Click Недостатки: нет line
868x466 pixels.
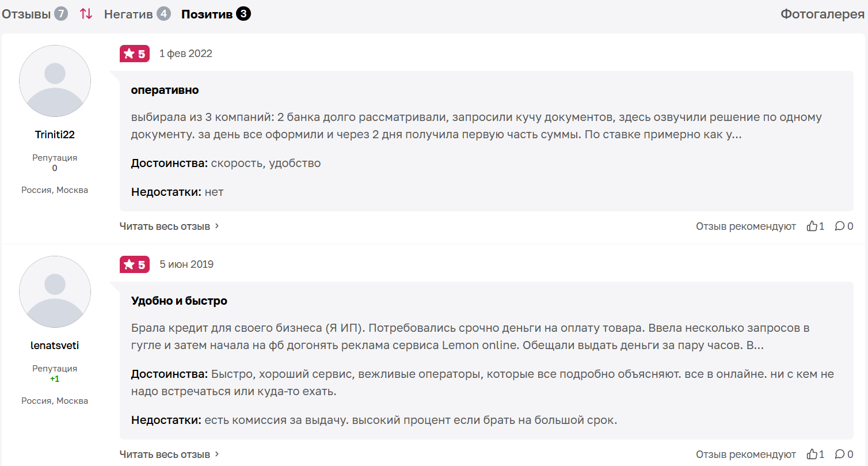click(177, 192)
